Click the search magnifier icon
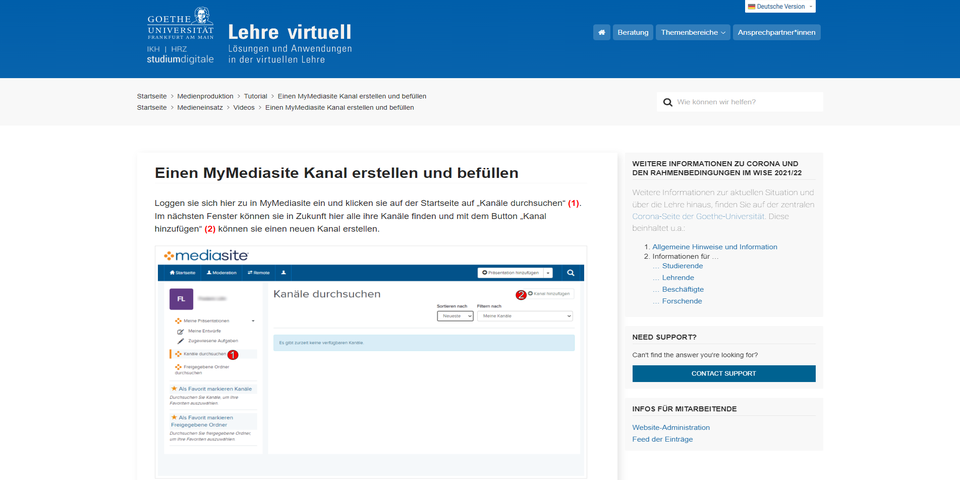Image resolution: width=960 pixels, height=480 pixels. [667, 102]
